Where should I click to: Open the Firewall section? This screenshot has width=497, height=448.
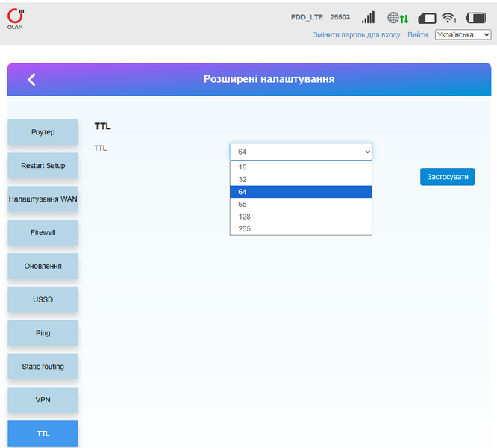pyautogui.click(x=43, y=232)
